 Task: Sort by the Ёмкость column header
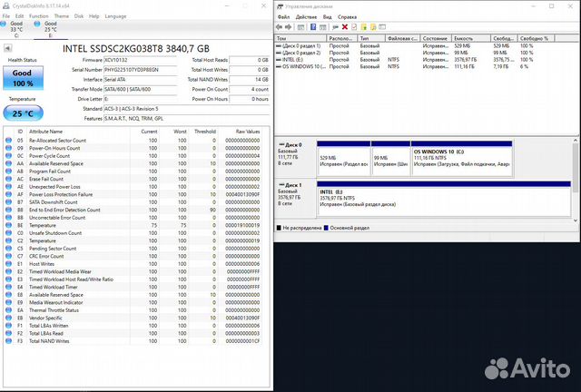(471, 38)
